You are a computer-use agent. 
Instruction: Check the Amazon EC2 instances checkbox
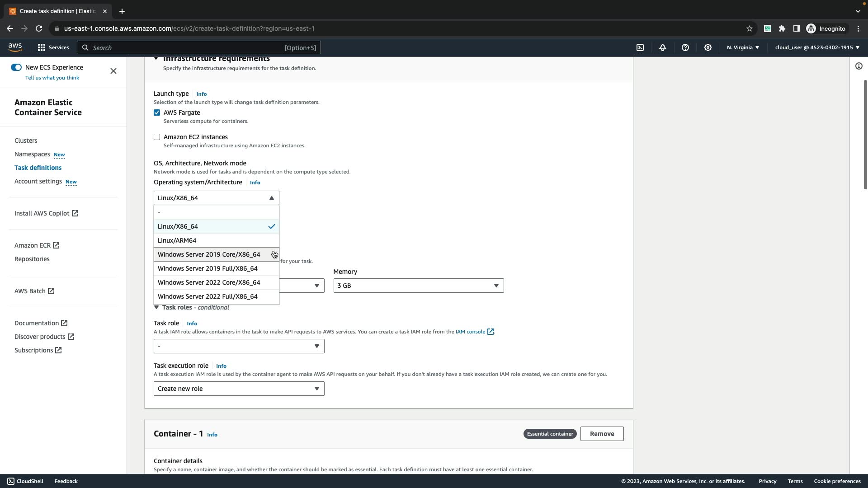(157, 137)
